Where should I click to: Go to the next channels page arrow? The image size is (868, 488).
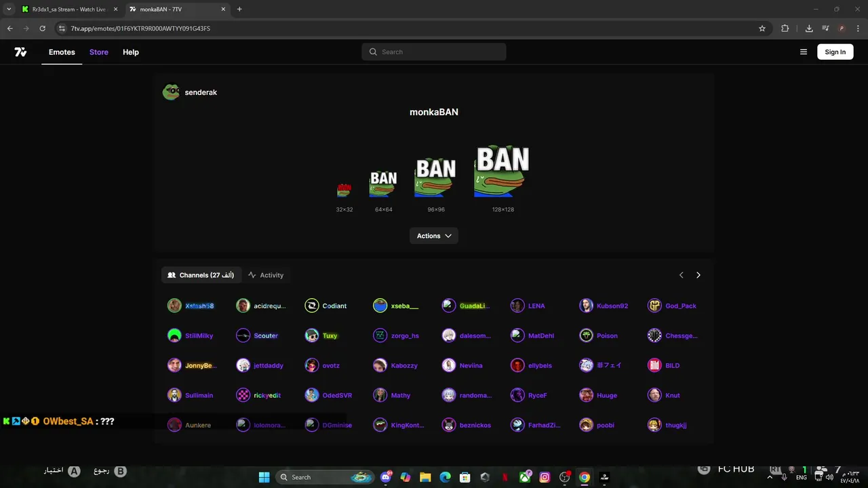pyautogui.click(x=698, y=275)
